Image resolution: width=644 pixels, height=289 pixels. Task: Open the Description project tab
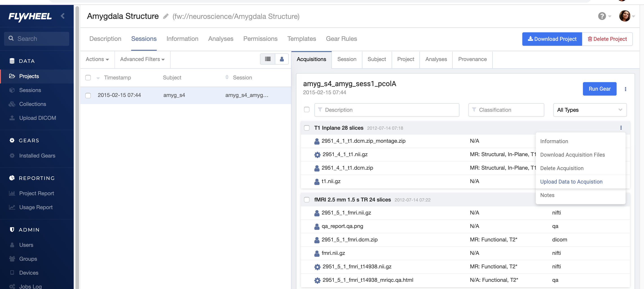click(105, 39)
